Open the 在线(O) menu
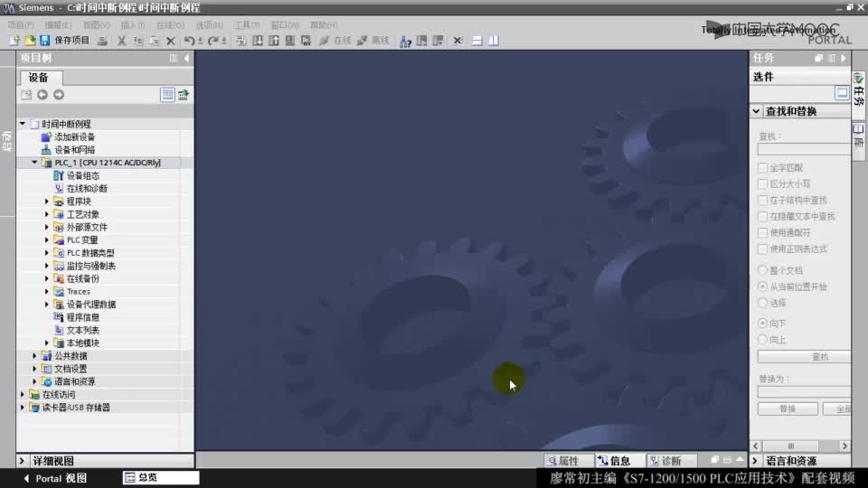The width and height of the screenshot is (868, 488). (x=170, y=25)
